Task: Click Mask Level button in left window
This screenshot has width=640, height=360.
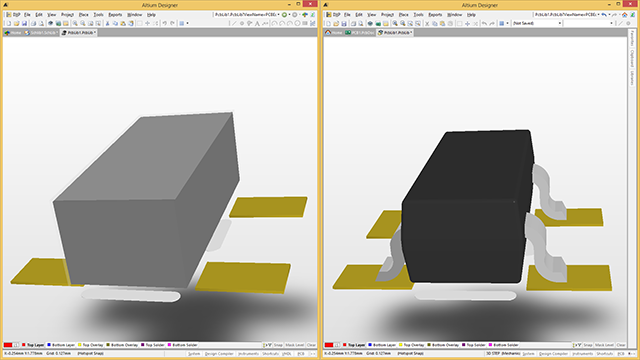Action: point(295,345)
